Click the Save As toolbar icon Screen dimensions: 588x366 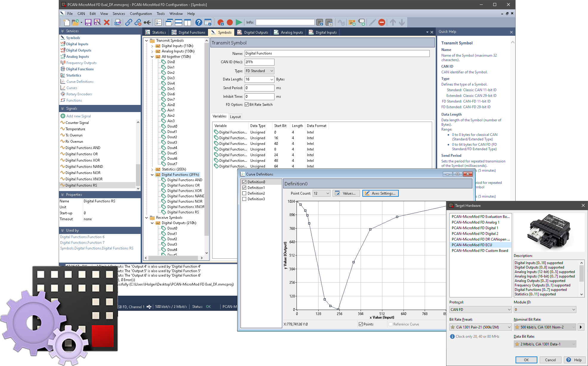pos(97,22)
